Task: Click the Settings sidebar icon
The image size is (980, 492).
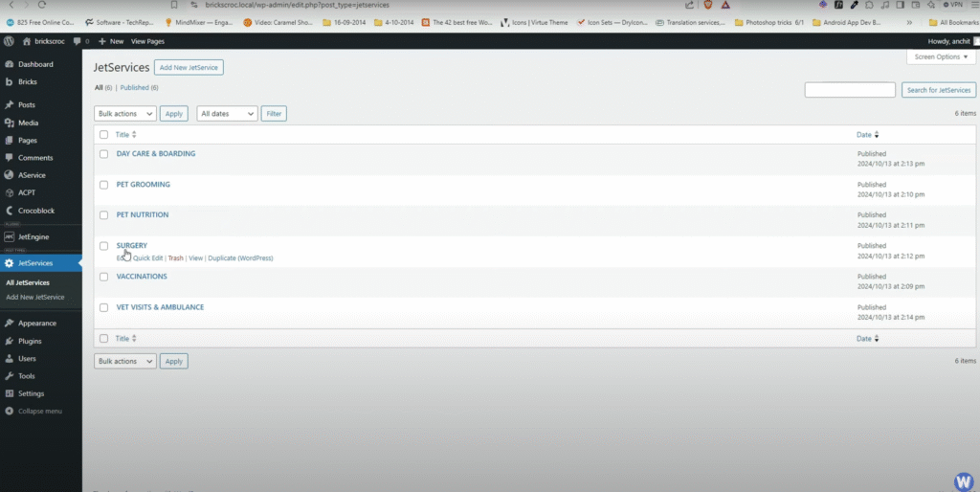Action: pyautogui.click(x=9, y=393)
